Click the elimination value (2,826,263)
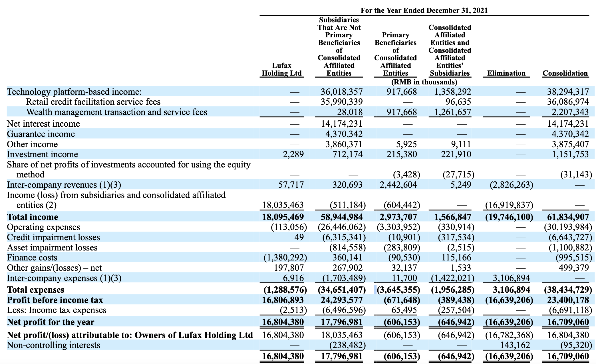This screenshot has height=364, width=596. pyautogui.click(x=511, y=185)
